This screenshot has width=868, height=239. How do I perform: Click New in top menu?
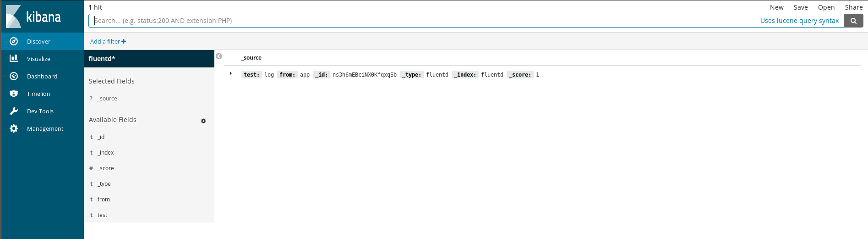(x=776, y=7)
